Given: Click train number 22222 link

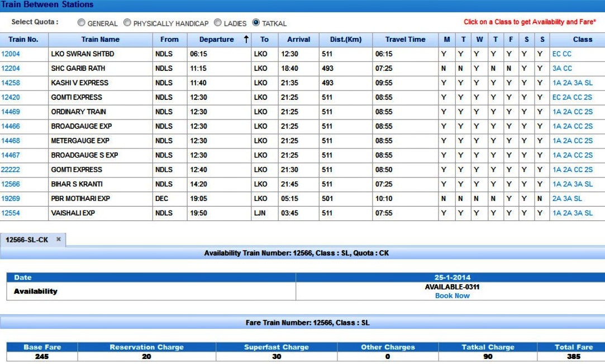Looking at the screenshot, I should [x=11, y=170].
